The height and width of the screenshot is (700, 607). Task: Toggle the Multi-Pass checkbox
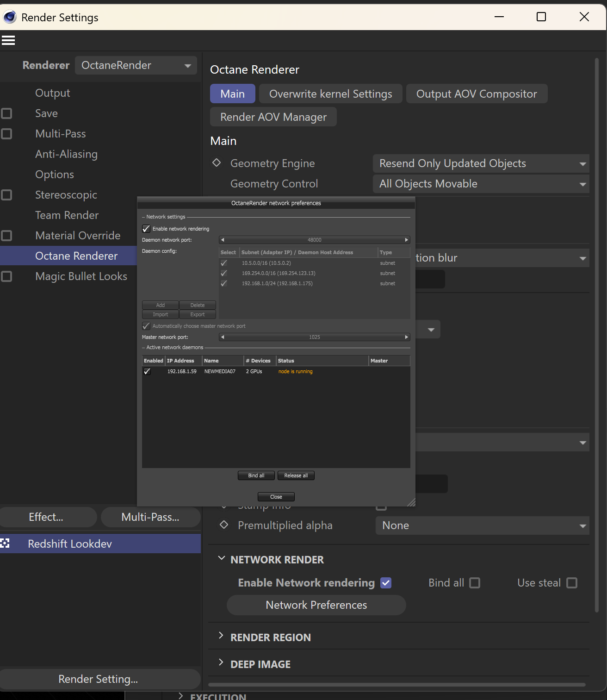tap(6, 134)
